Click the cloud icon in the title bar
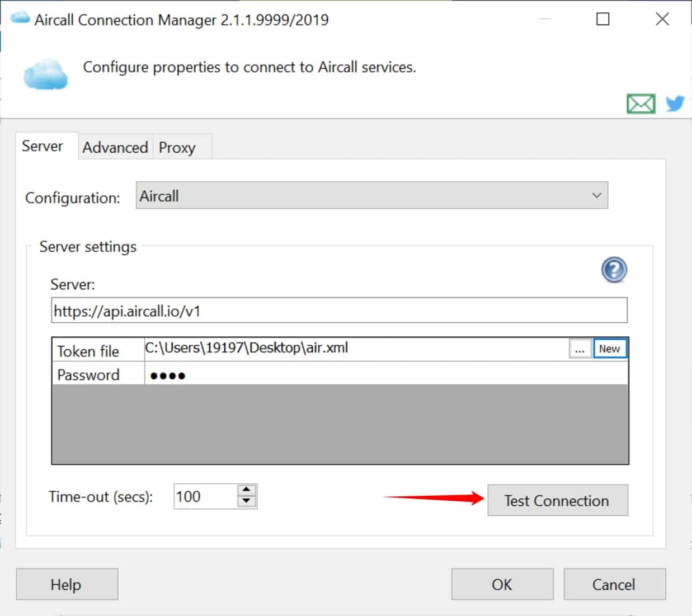Screen dimensions: 692x616 (x=20, y=18)
